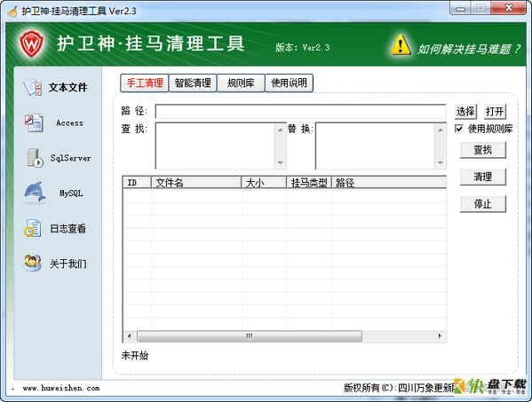
Task: Click the 查找 search button
Action: tap(483, 150)
